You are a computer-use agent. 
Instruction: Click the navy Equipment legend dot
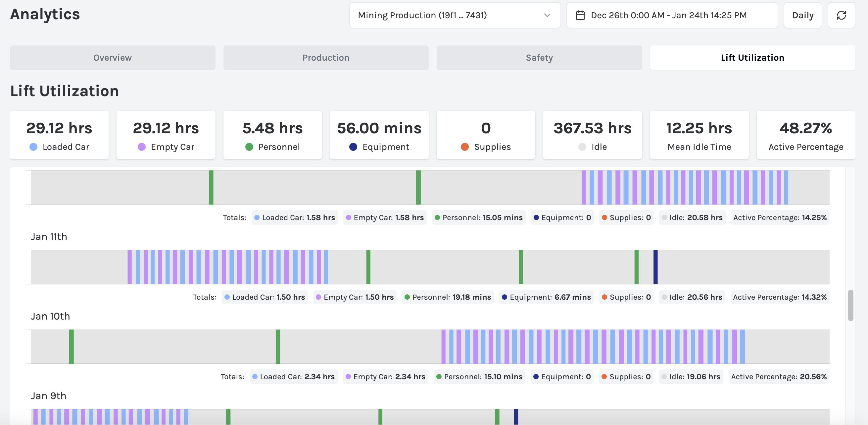click(x=353, y=147)
